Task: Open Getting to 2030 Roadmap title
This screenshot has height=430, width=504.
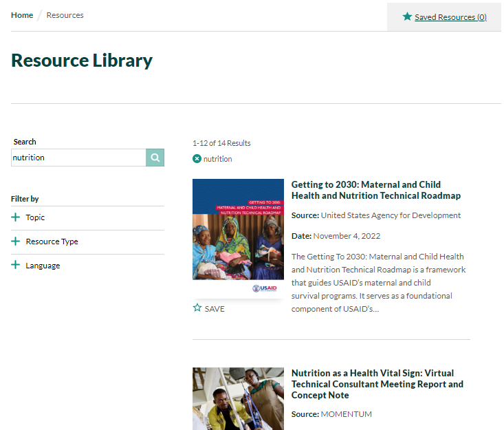Action: tap(375, 190)
